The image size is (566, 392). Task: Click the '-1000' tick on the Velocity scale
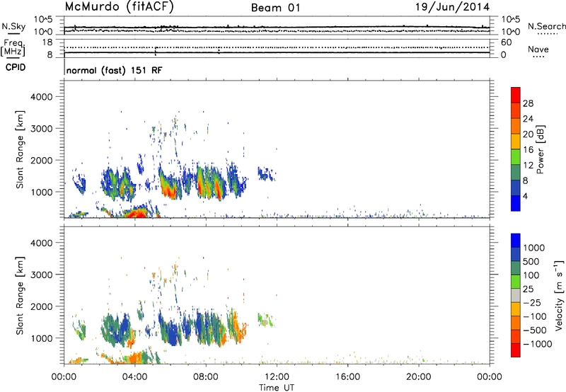click(x=537, y=344)
